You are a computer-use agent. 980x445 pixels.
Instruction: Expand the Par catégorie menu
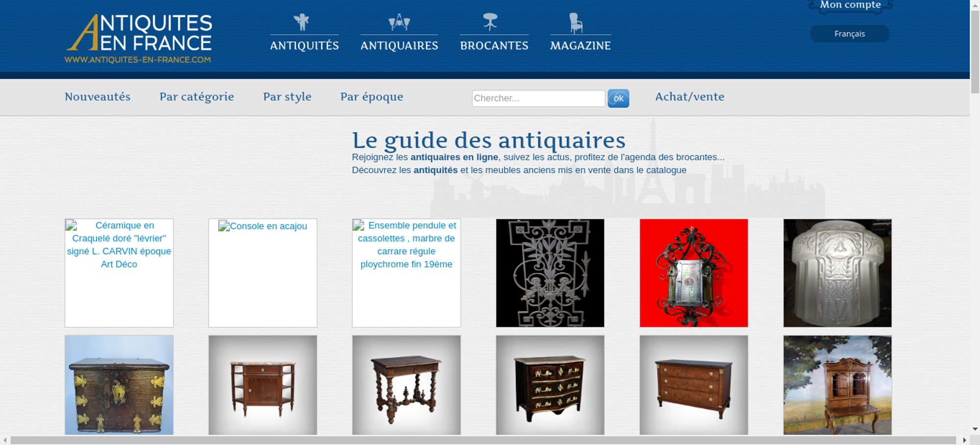[x=196, y=97]
